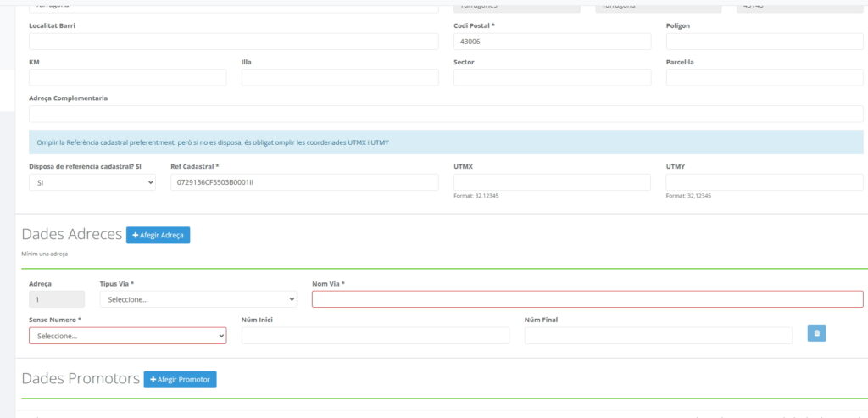Select the UTMY coordinate field
This screenshot has width=868, height=418.
[764, 182]
